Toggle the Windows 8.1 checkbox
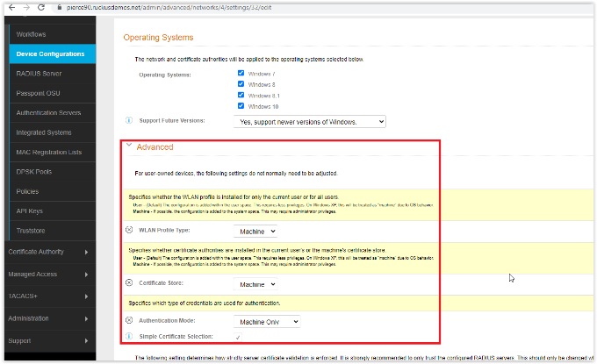Screen dimensions: 597x364 (x=241, y=95)
